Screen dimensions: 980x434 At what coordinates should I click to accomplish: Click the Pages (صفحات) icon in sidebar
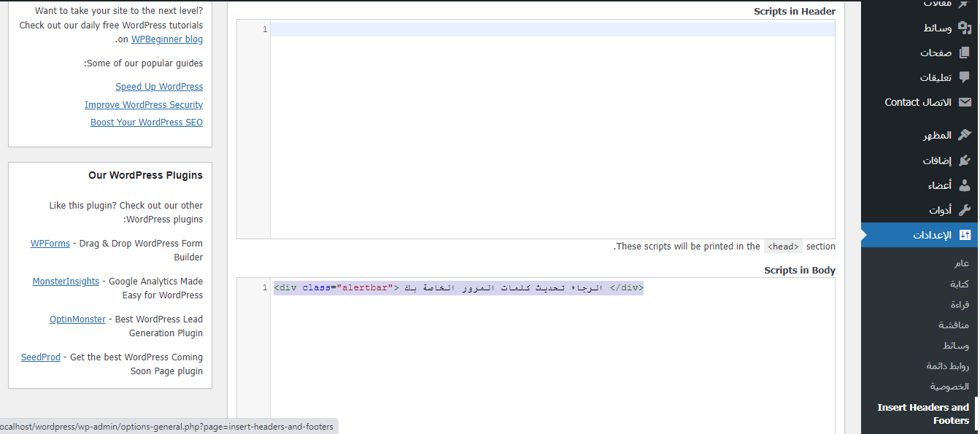pyautogui.click(x=964, y=53)
